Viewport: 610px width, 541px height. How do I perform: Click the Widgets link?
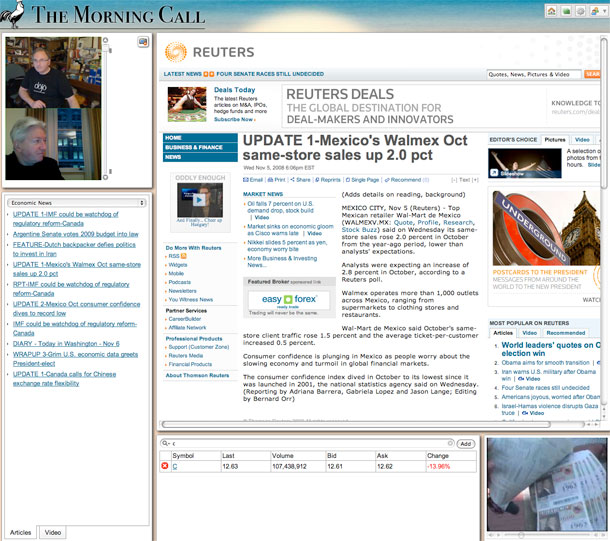(x=178, y=265)
